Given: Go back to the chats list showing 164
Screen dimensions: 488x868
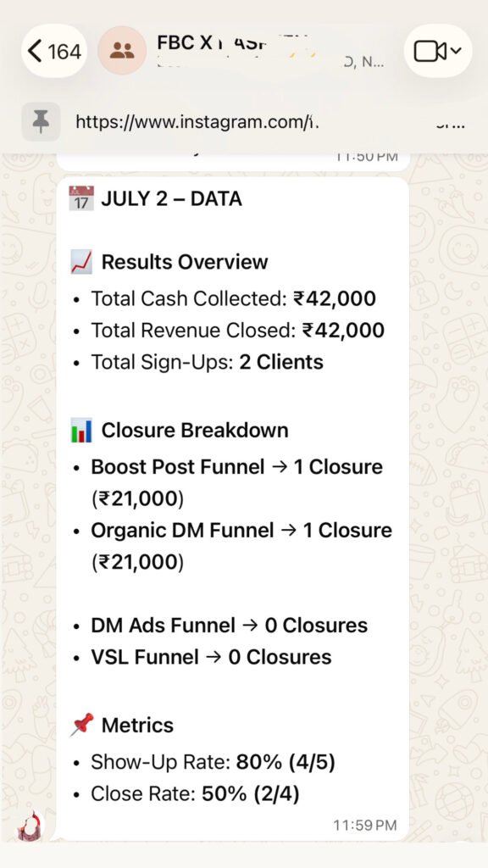Looking at the screenshot, I should [53, 52].
